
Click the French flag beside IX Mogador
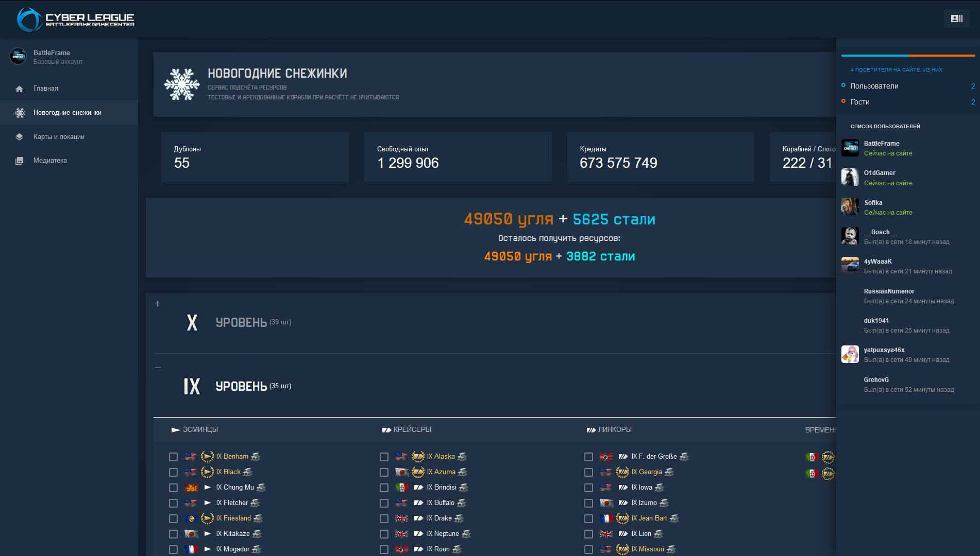coord(191,549)
